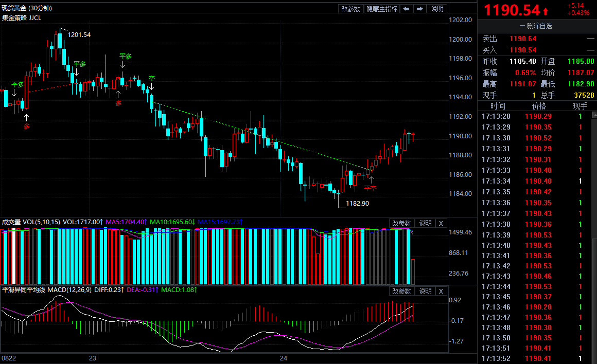Select the tick row at 17:13:52

(535, 358)
